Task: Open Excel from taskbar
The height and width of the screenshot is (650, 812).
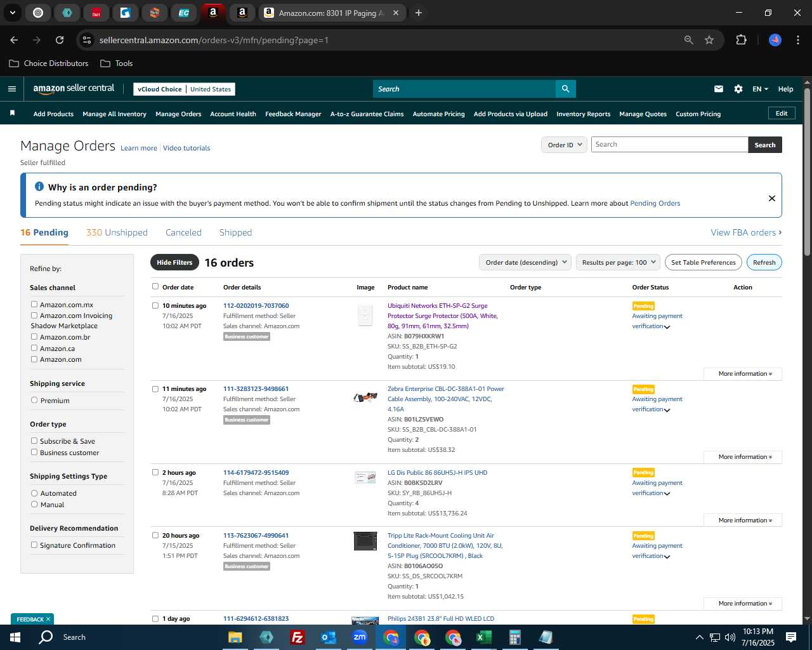Action: (x=483, y=637)
